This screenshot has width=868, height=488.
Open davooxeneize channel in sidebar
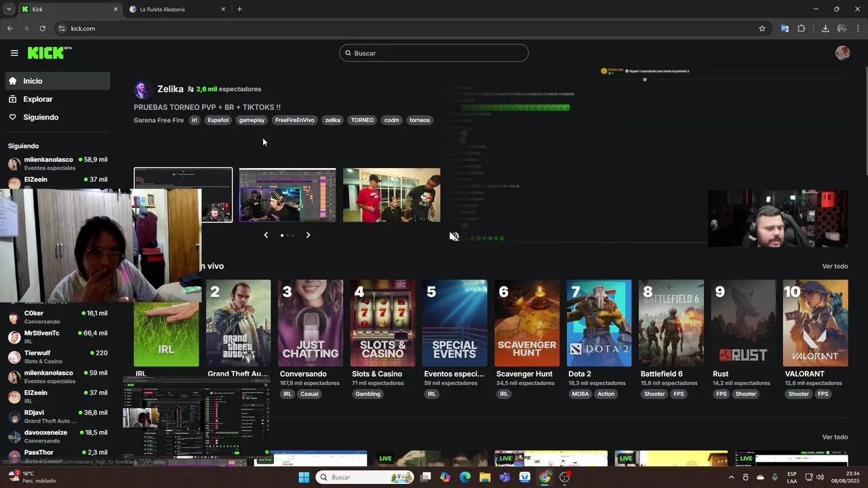(58, 436)
